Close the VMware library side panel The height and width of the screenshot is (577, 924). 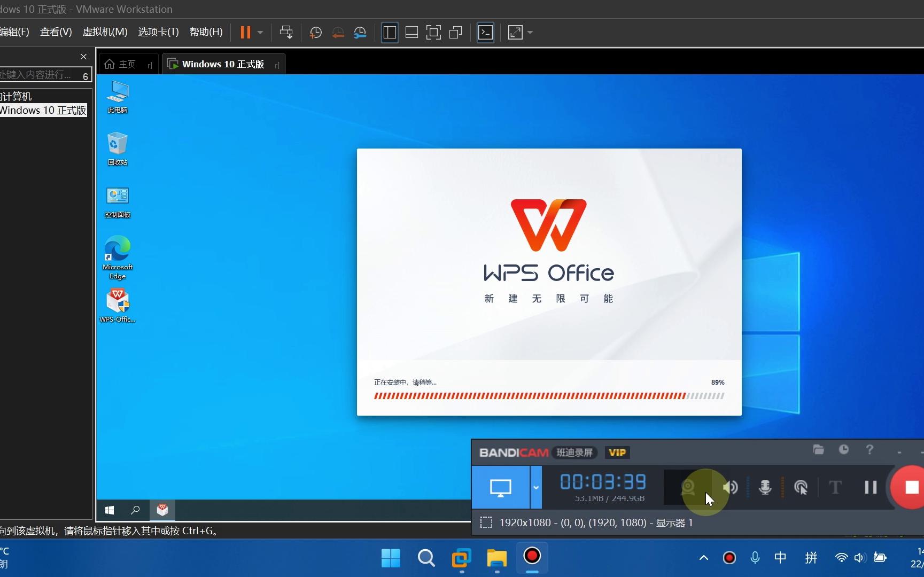(83, 57)
